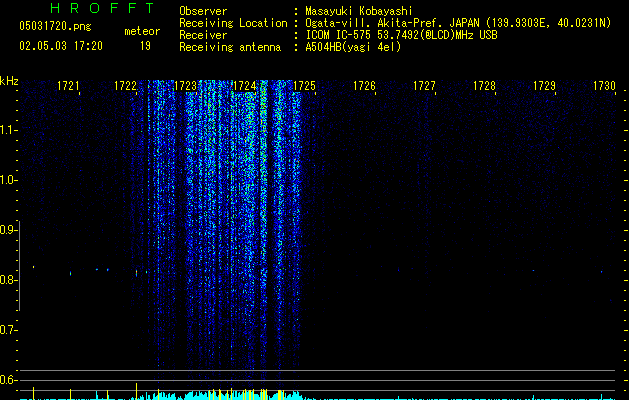Click the 1722 time marker

pyautogui.click(x=126, y=86)
